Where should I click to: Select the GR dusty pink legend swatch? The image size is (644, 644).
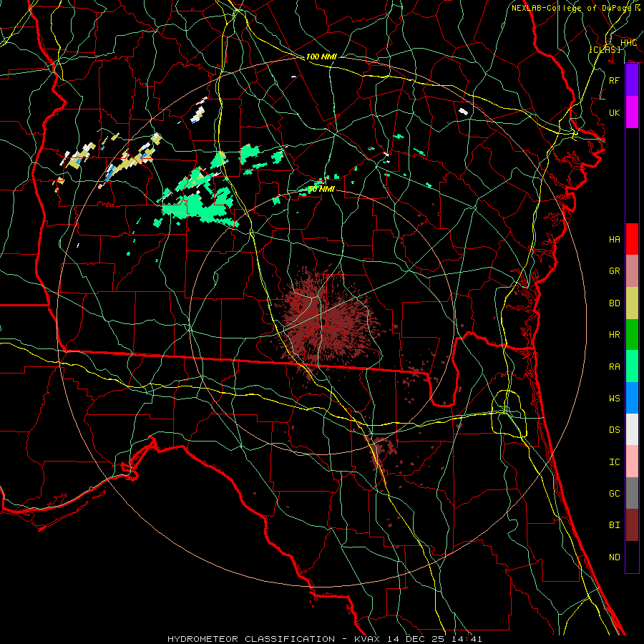(x=632, y=271)
